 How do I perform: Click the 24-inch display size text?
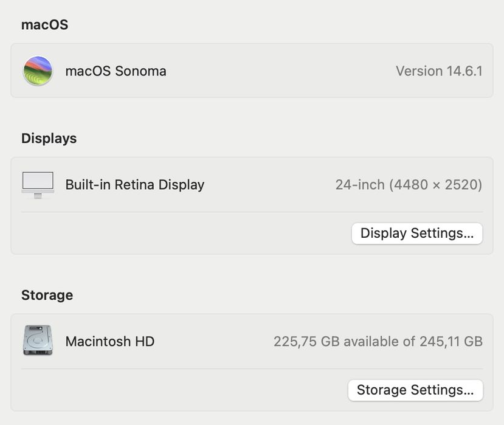tap(360, 185)
